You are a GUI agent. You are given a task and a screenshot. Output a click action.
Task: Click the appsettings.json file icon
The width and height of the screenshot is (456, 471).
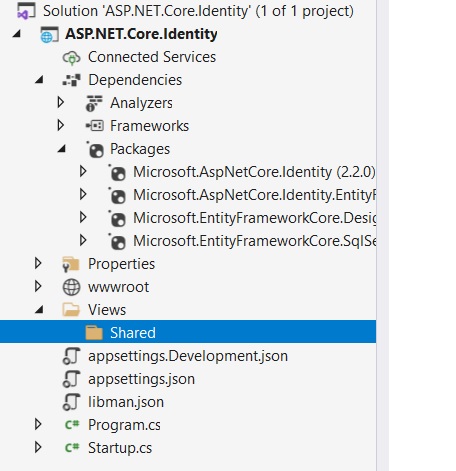coord(71,379)
